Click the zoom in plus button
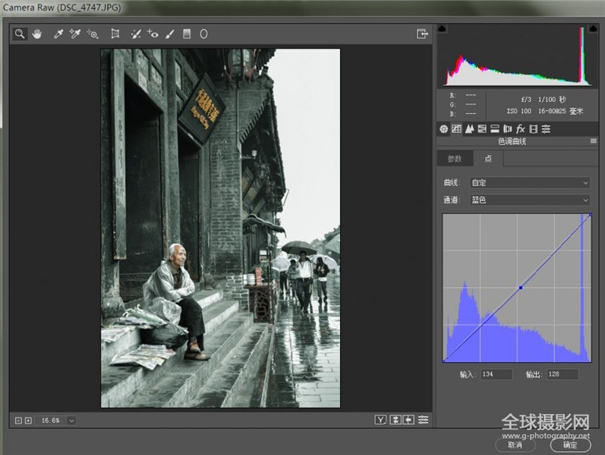The image size is (605, 455). (x=28, y=421)
